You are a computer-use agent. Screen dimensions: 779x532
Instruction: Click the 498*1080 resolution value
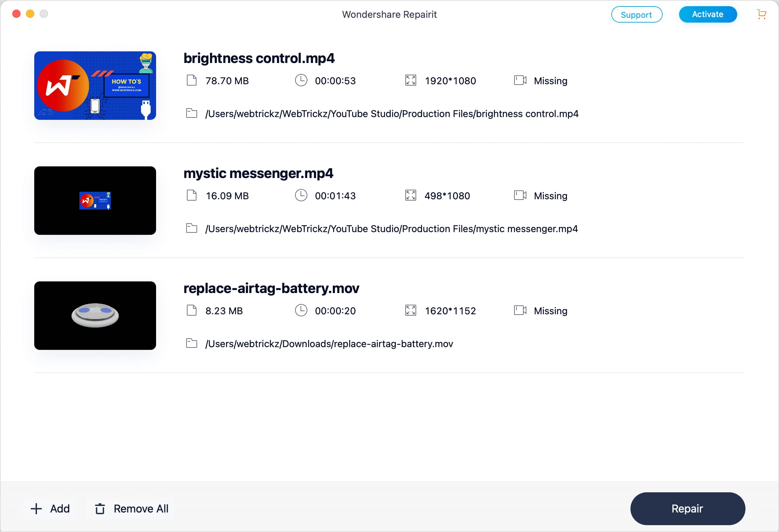coord(447,196)
